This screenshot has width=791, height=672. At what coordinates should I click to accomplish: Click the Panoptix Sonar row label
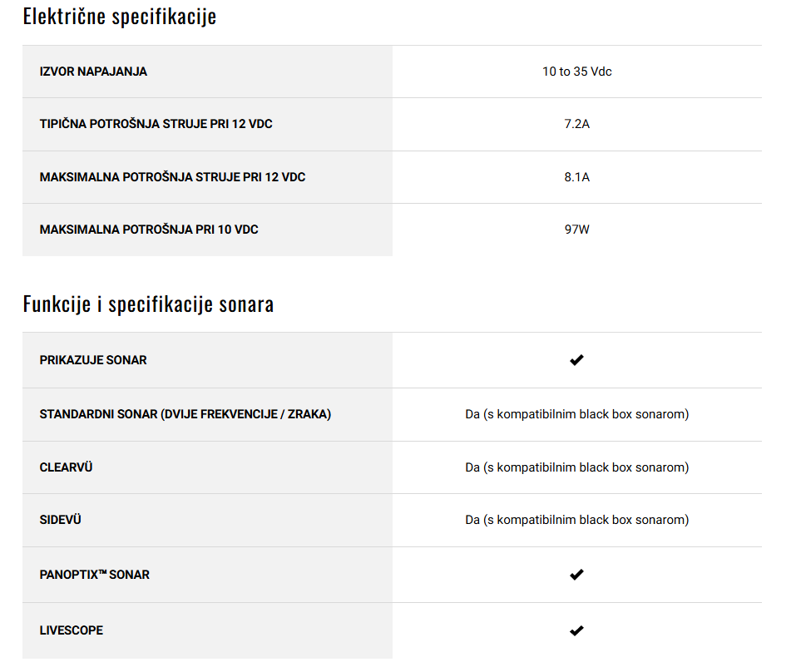click(x=94, y=575)
